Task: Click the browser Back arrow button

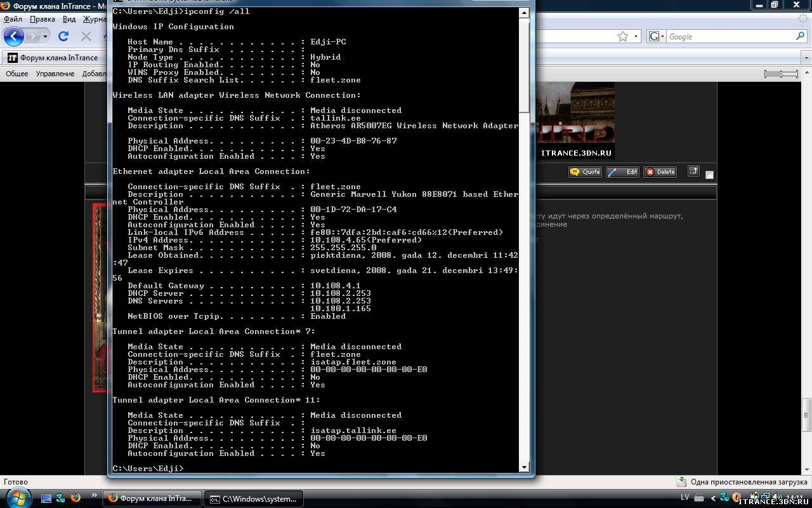Action: click(x=14, y=37)
